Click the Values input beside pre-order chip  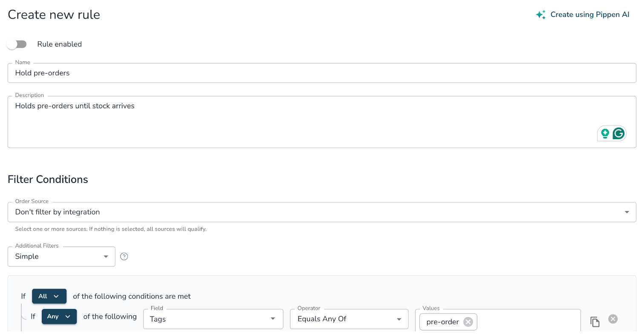(528, 322)
